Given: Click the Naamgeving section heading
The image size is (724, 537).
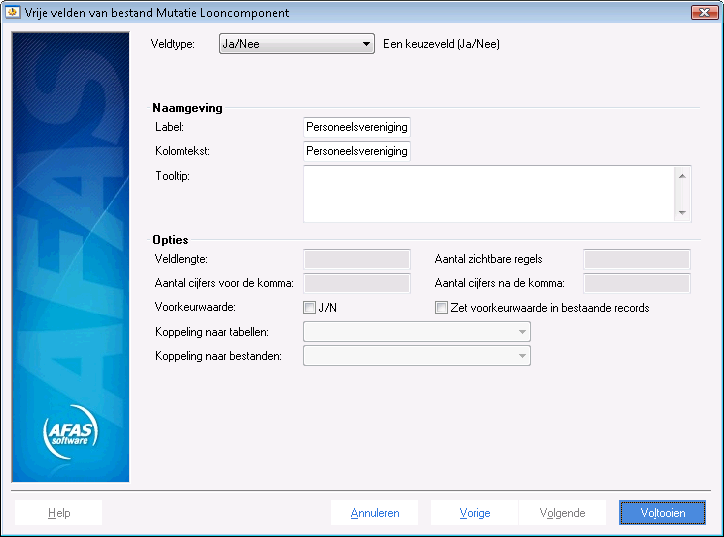Looking at the screenshot, I should tap(187, 108).
